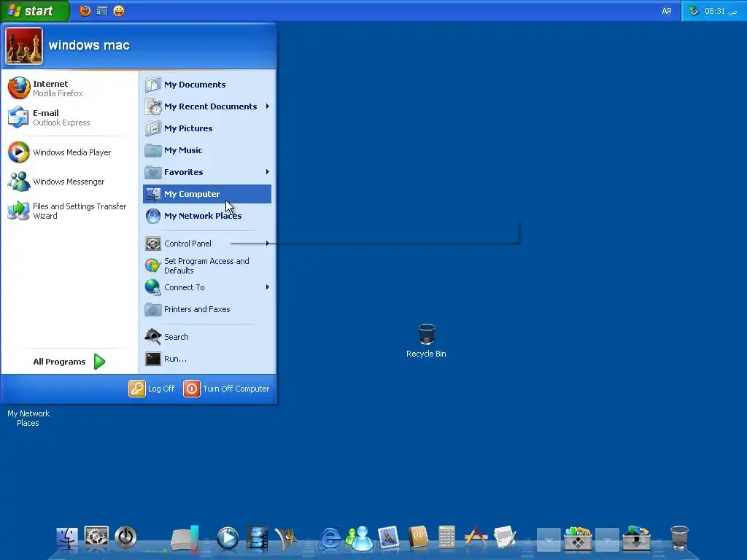Open Files and Settings Transfer Wizard
747x560 pixels.
[x=69, y=211]
